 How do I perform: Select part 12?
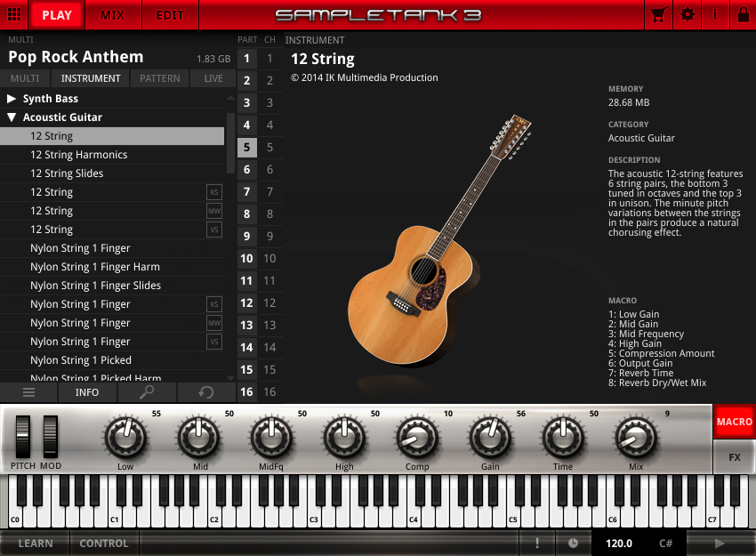[x=246, y=302]
